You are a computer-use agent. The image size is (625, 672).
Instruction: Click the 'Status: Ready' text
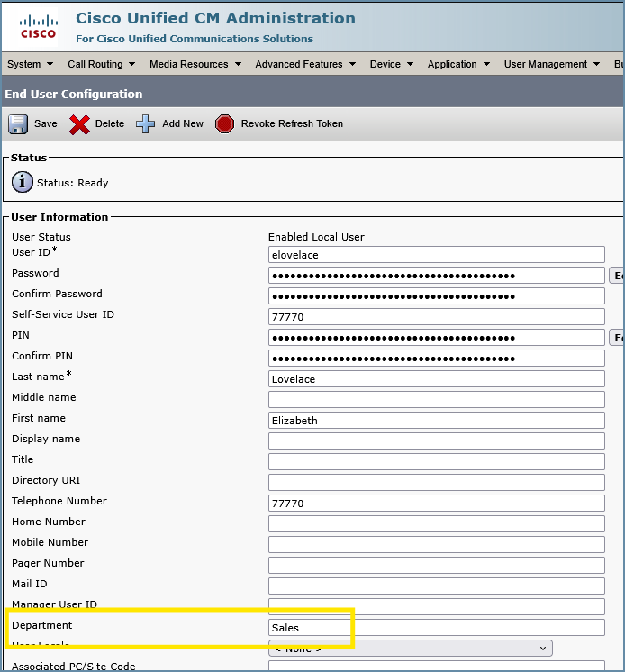point(72,183)
